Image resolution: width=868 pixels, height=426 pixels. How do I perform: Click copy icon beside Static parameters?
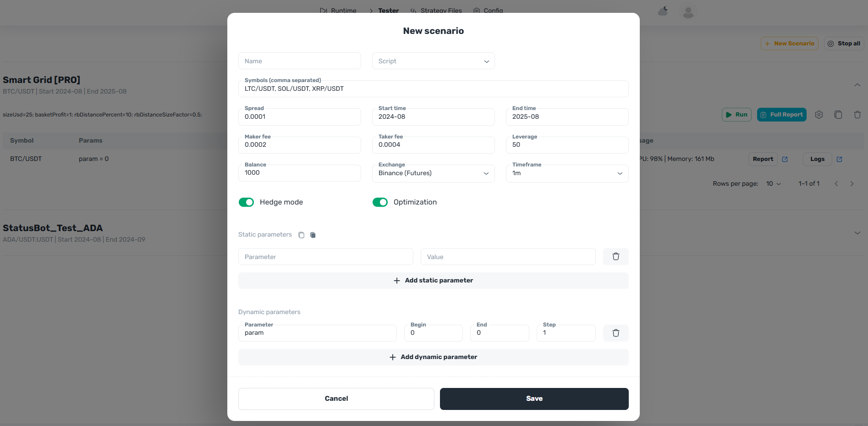coord(301,235)
